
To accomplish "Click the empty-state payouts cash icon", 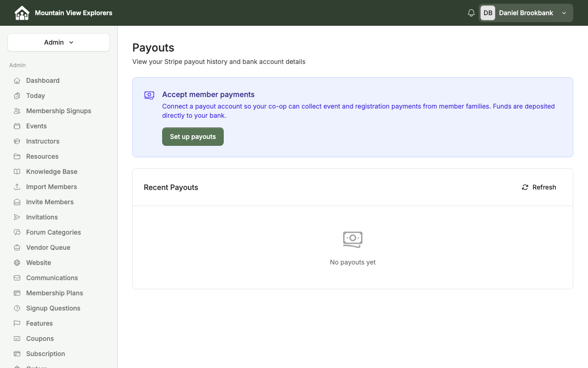I will click(x=353, y=239).
